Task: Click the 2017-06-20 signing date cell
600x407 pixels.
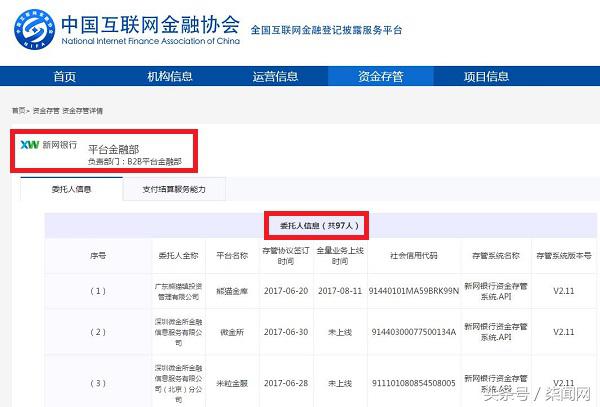Action: tap(286, 291)
